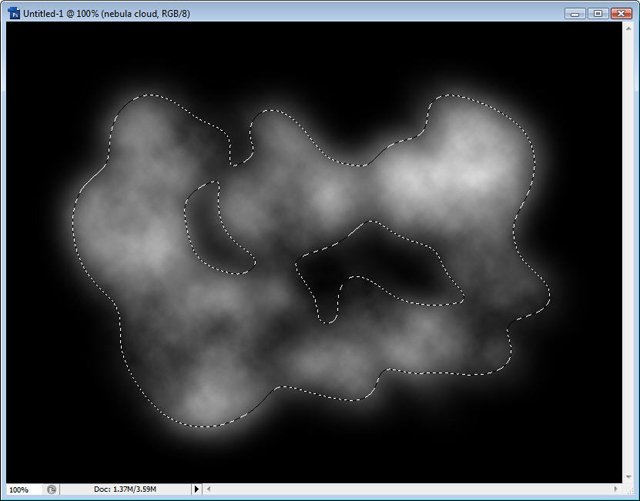Click the horizontal scrollbar left arrow

pos(209,489)
